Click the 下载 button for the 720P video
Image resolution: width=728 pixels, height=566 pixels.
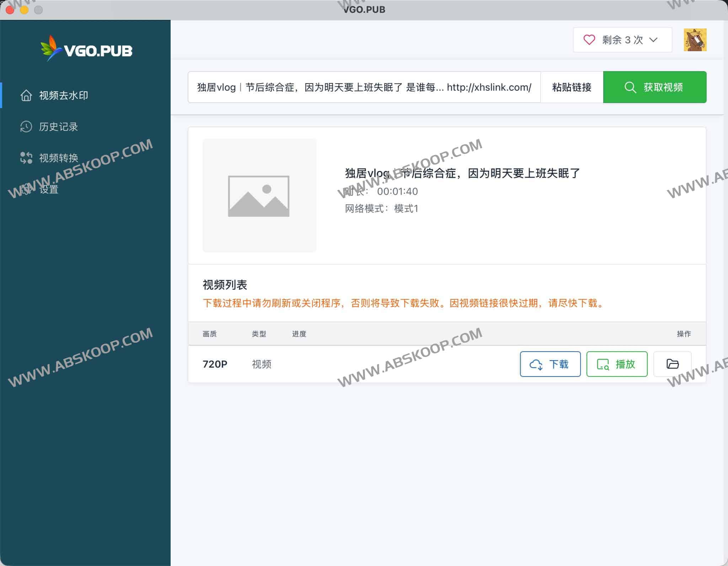(550, 364)
